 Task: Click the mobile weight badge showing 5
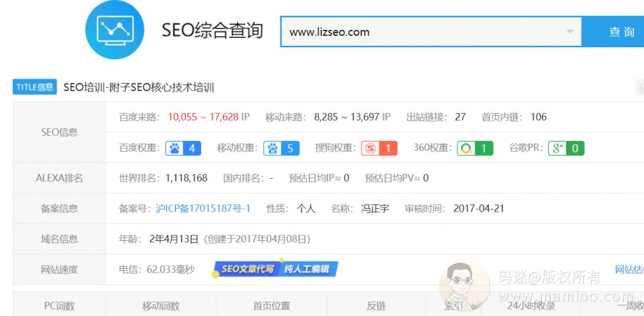pyautogui.click(x=281, y=148)
